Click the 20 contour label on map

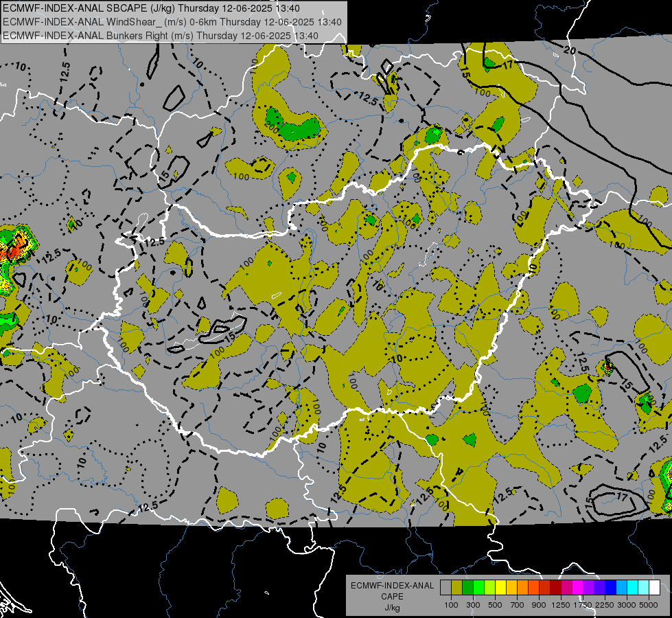pyautogui.click(x=569, y=50)
